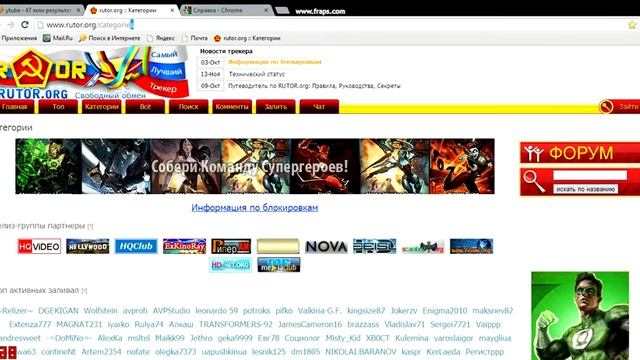Open uploader AVPStudio profile link
Viewport: 640px width, 360px height.
171,311
